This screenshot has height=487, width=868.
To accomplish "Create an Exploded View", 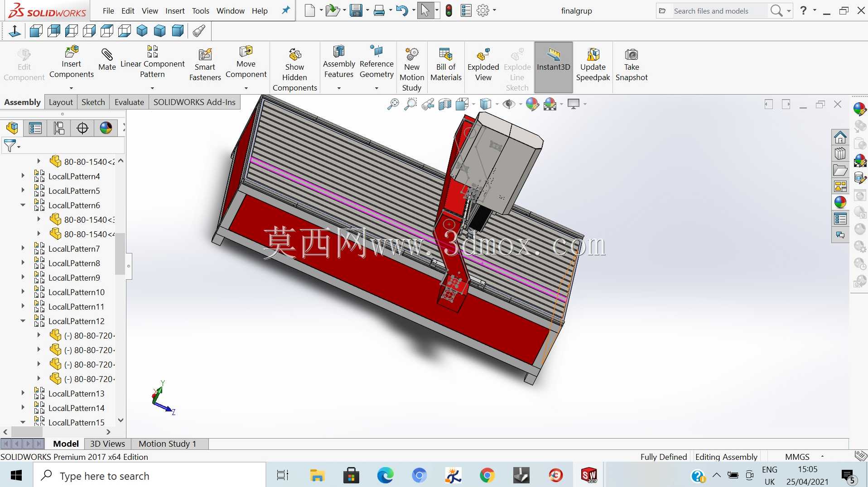I will click(483, 65).
